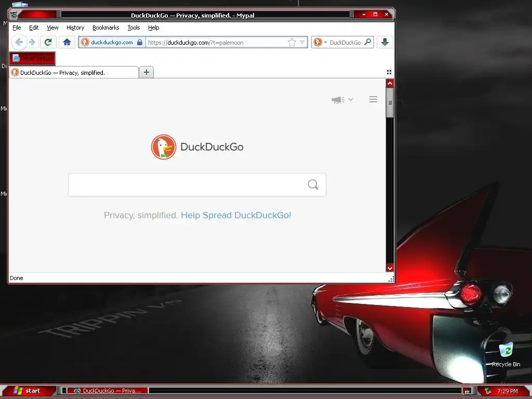Click the window resize grip in status bar
The height and width of the screenshot is (399, 532).
click(391, 279)
